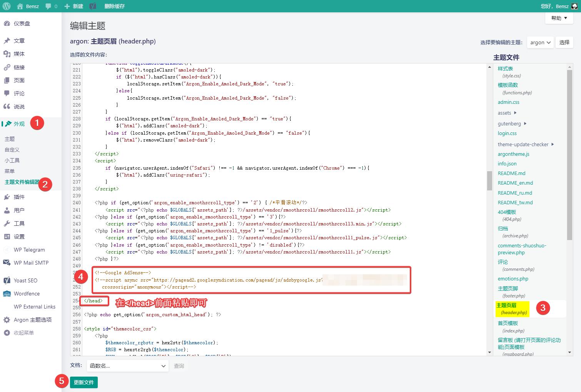Viewport: 581px width, 392px height.
Task: Click the 链接 chain icon
Action: pos(7,67)
